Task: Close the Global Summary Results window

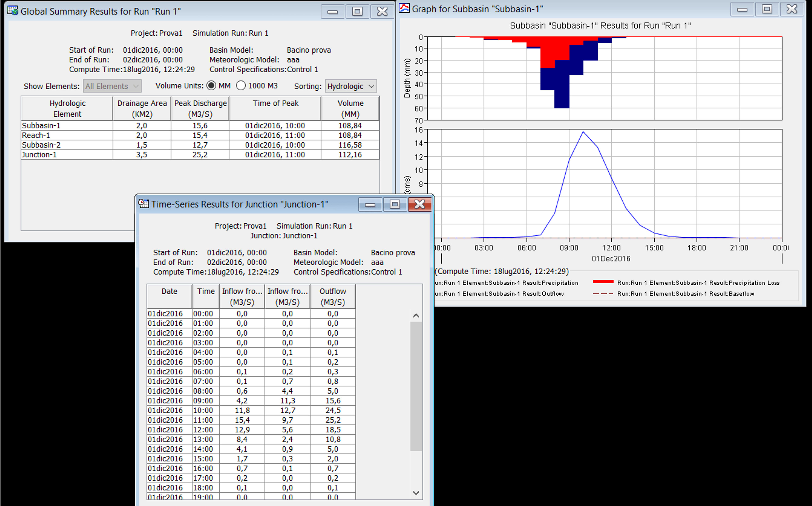Action: pos(382,12)
